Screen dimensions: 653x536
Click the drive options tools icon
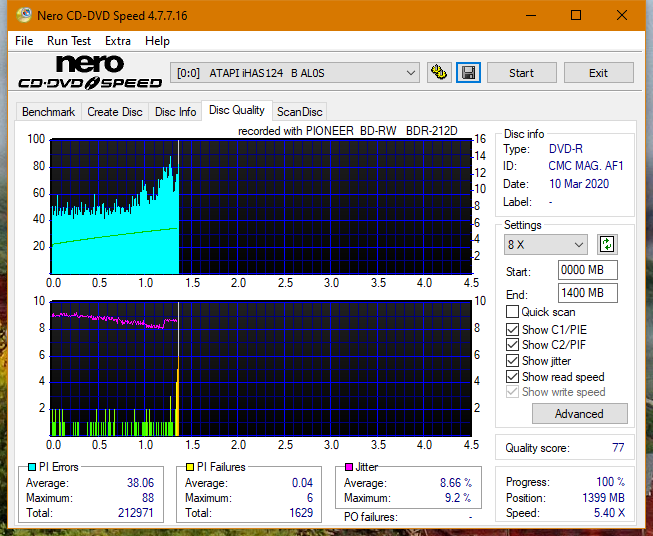[439, 73]
